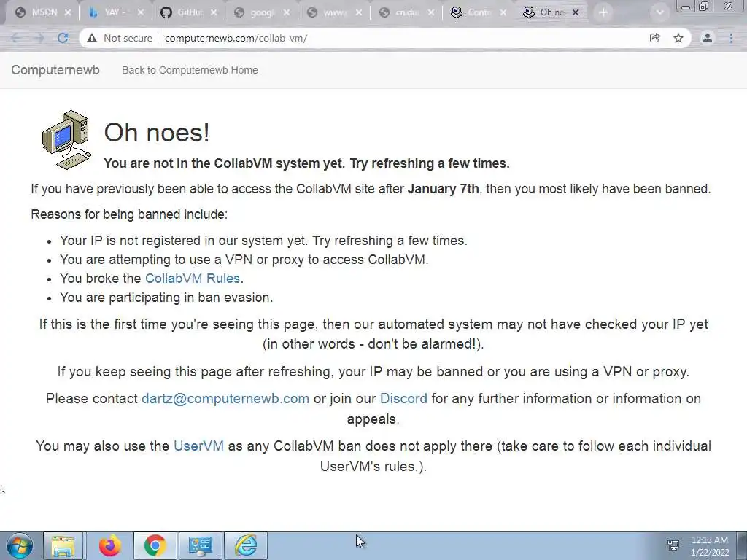Close the google tab
Image resolution: width=747 pixels, height=560 pixels.
click(286, 13)
